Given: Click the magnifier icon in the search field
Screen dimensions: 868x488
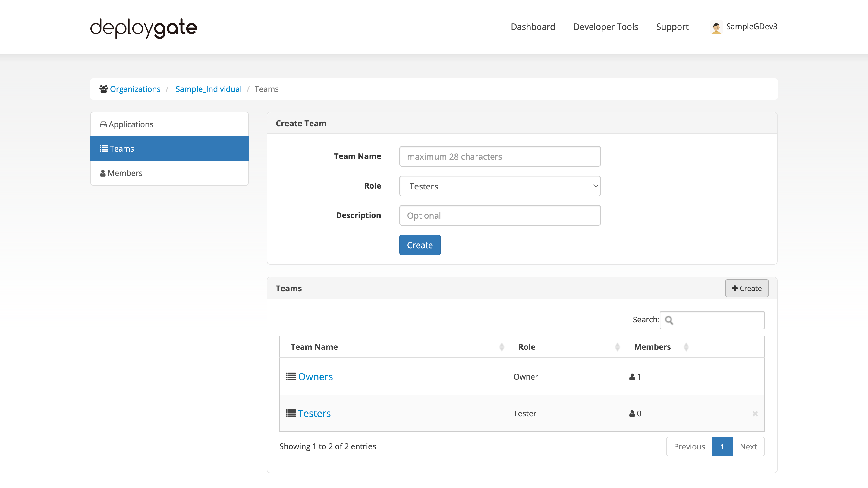Looking at the screenshot, I should click(x=670, y=320).
